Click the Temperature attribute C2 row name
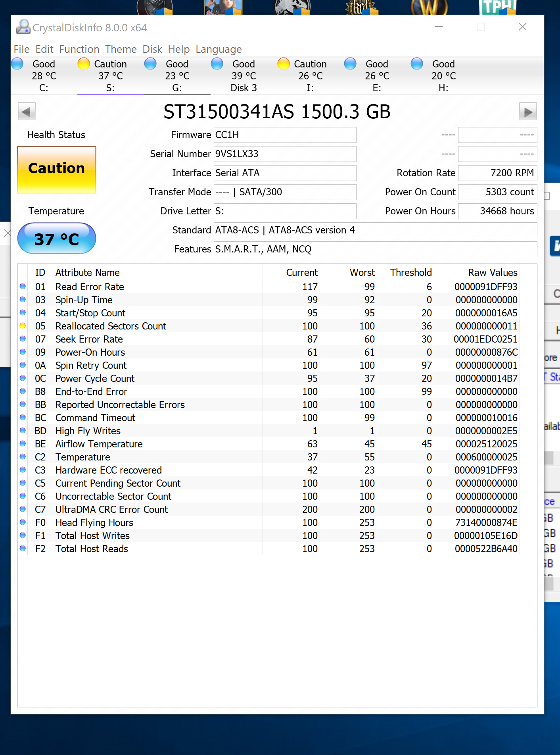Image resolution: width=560 pixels, height=755 pixels. [83, 457]
